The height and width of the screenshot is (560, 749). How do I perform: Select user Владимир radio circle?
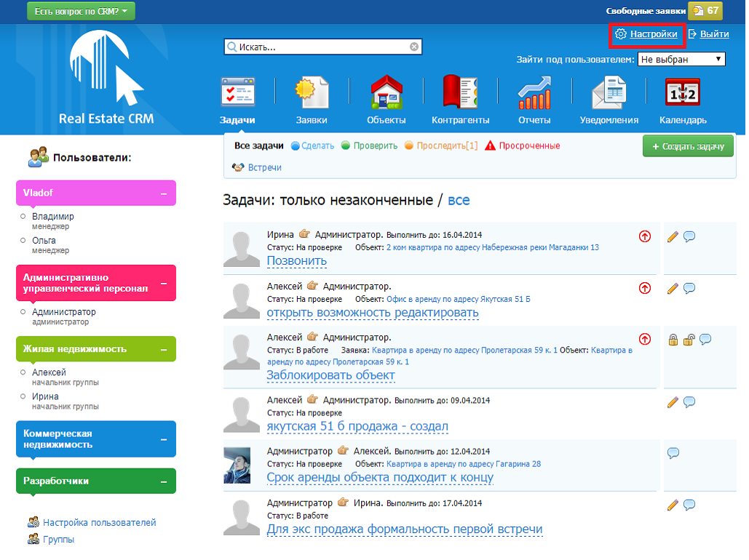click(x=23, y=216)
